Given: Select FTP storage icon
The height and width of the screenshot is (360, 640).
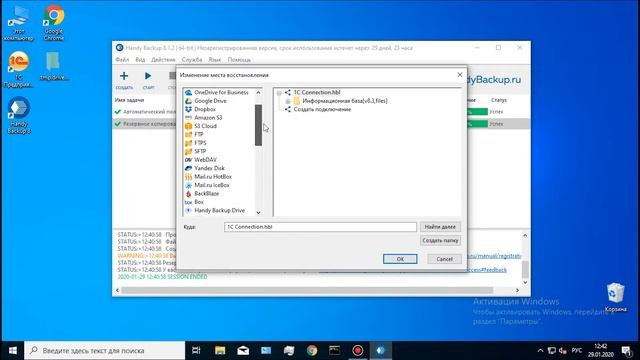Looking at the screenshot, I should [x=188, y=134].
